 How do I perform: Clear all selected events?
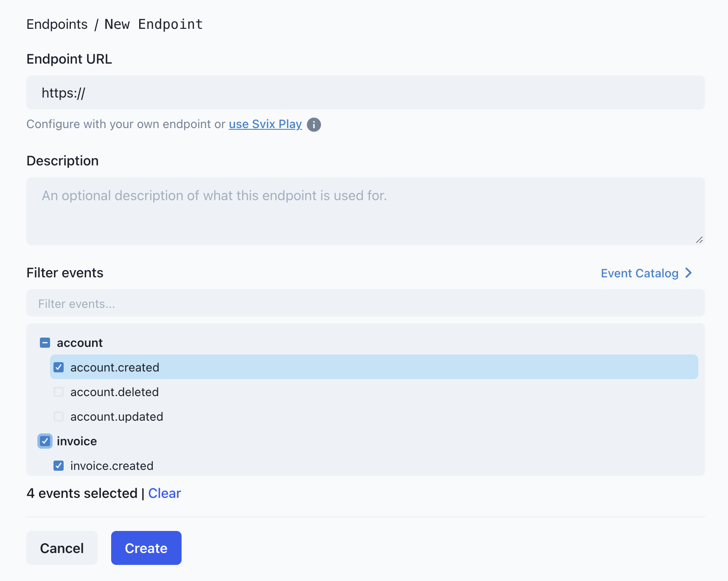coord(165,493)
